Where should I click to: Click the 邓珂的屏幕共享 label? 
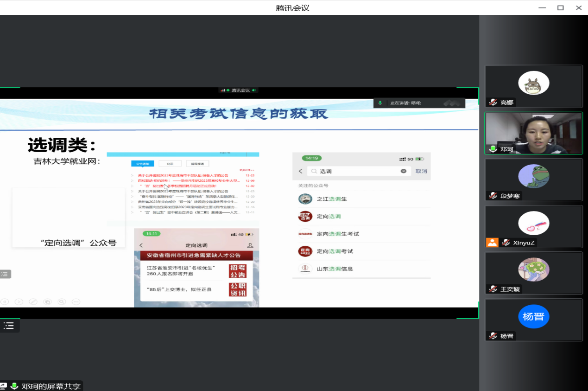coord(51,386)
